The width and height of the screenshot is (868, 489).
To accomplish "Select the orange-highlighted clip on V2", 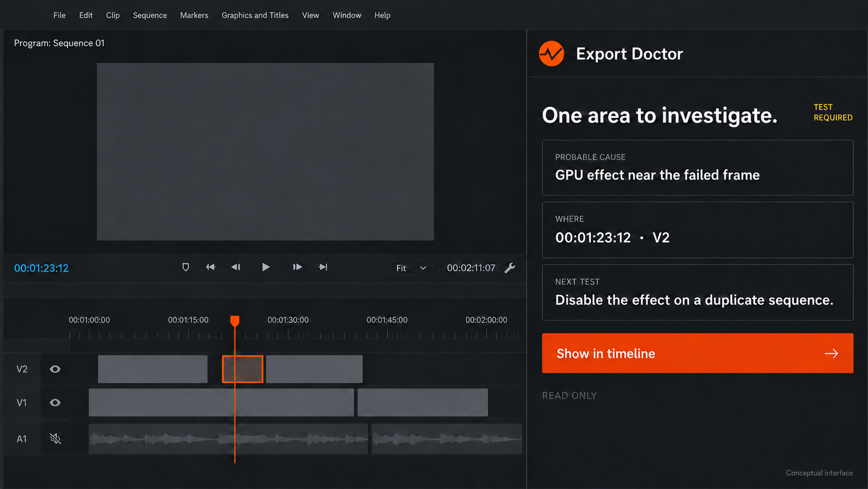I will point(242,369).
